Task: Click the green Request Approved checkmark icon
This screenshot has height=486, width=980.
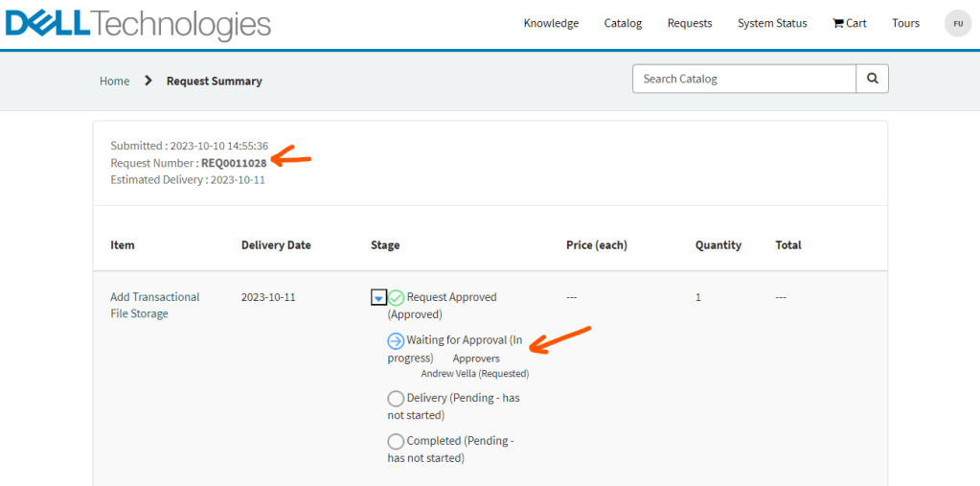Action: [397, 298]
